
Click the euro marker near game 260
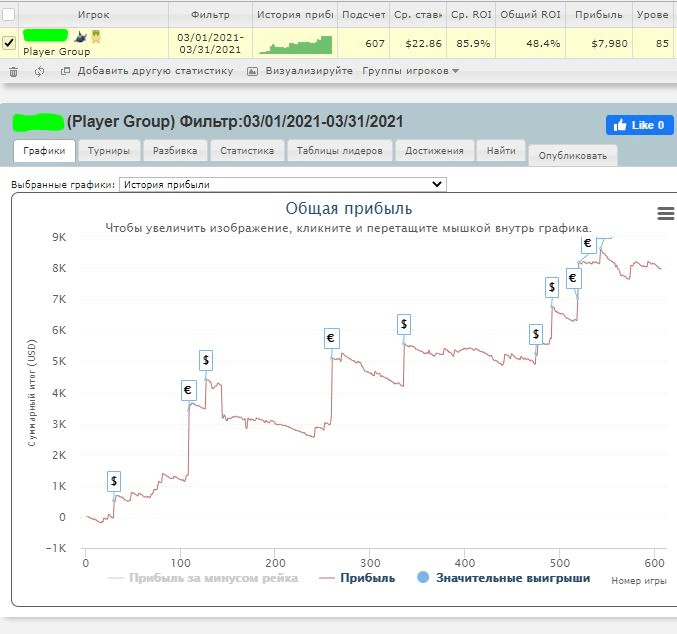[x=331, y=339]
